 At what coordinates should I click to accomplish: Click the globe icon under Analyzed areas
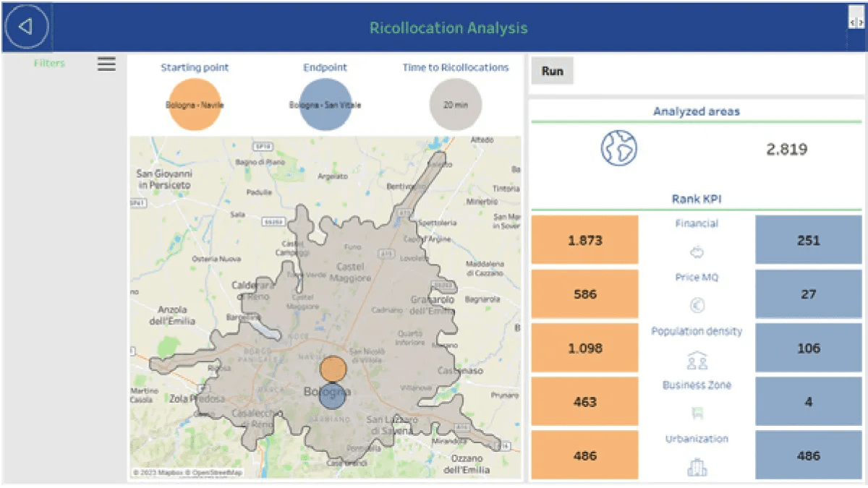pyautogui.click(x=618, y=148)
